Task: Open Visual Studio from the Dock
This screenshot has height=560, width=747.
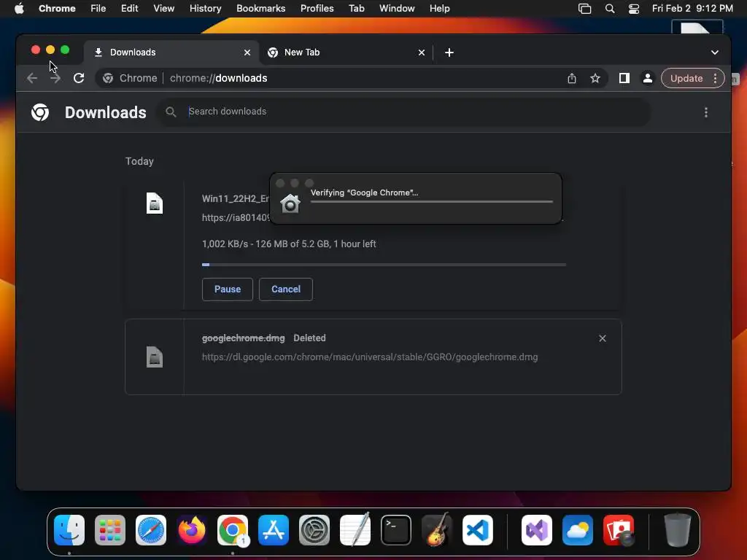Action: coord(537,530)
